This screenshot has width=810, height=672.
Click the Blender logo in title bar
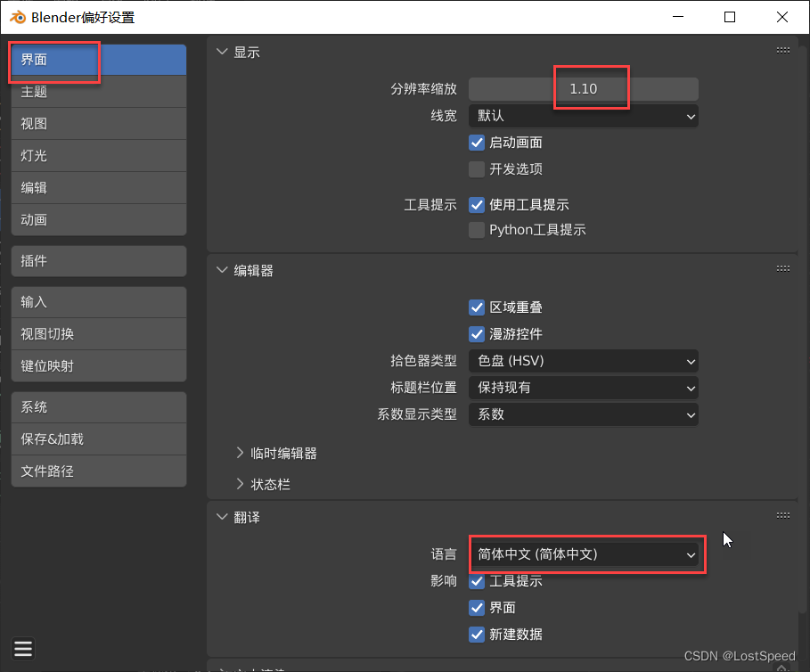18,17
